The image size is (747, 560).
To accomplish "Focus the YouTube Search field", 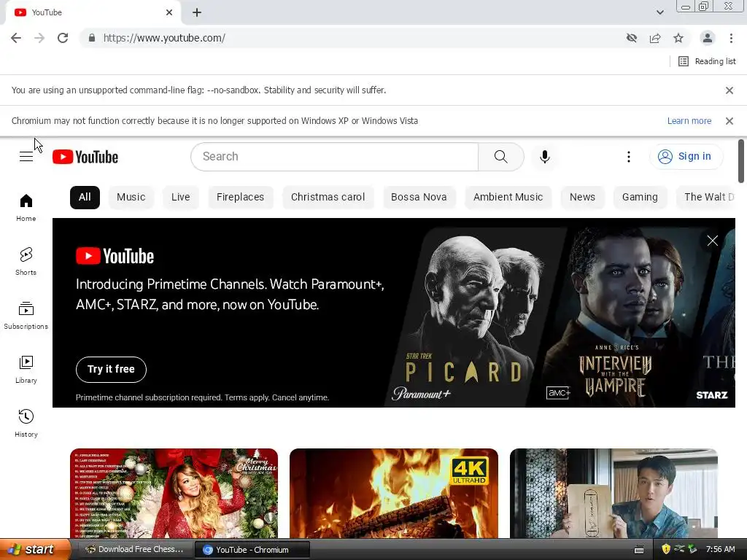I will click(334, 157).
